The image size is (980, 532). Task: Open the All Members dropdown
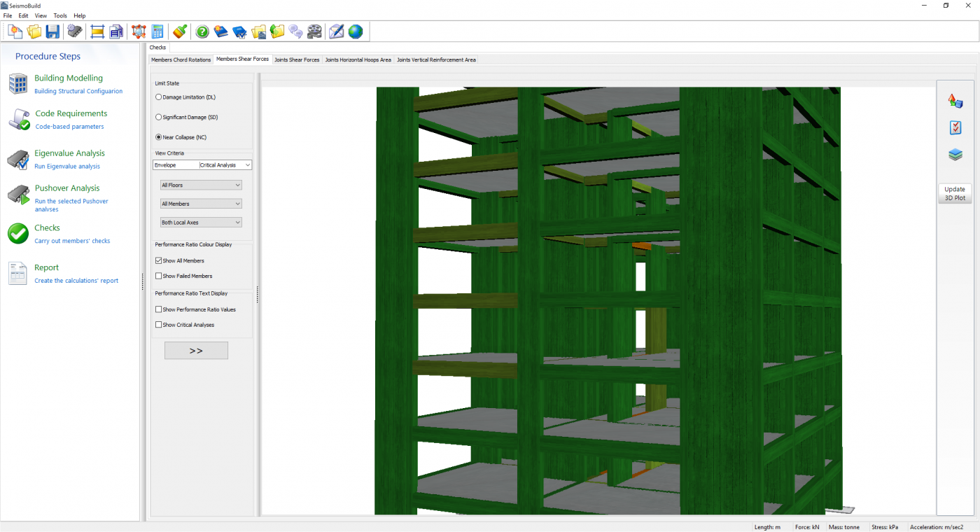coord(201,204)
